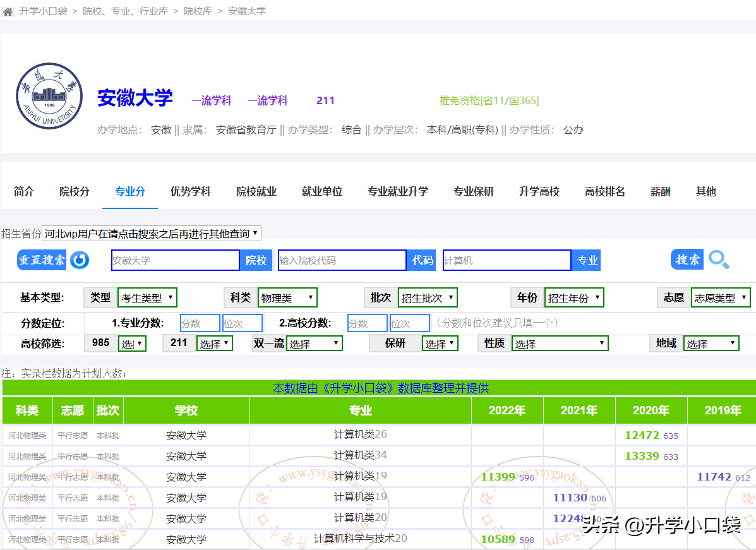Open the 性质 filter dropdown

click(560, 344)
